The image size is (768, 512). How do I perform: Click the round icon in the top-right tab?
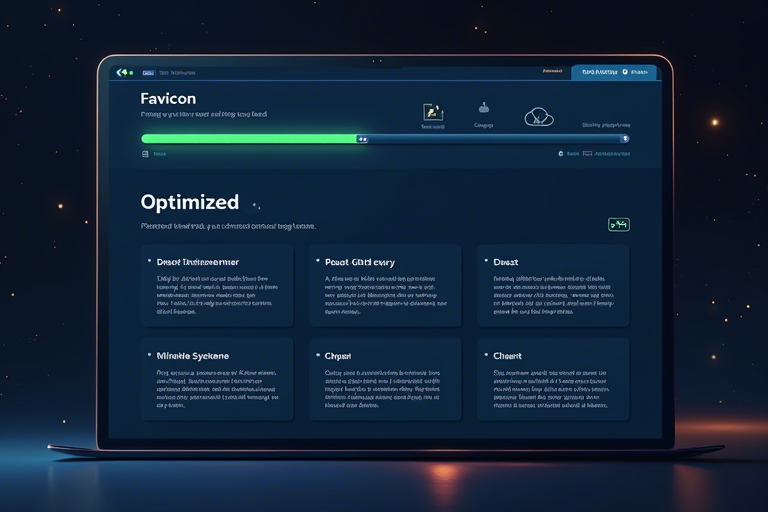point(625,72)
